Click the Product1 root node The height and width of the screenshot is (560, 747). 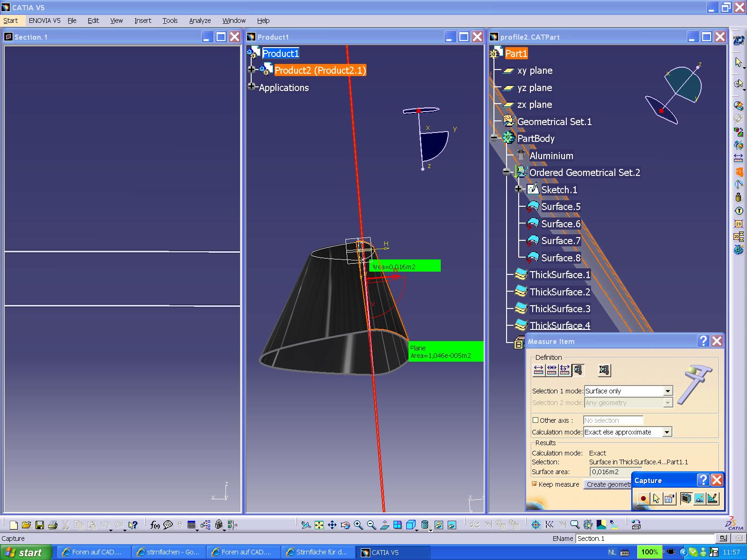coord(281,53)
